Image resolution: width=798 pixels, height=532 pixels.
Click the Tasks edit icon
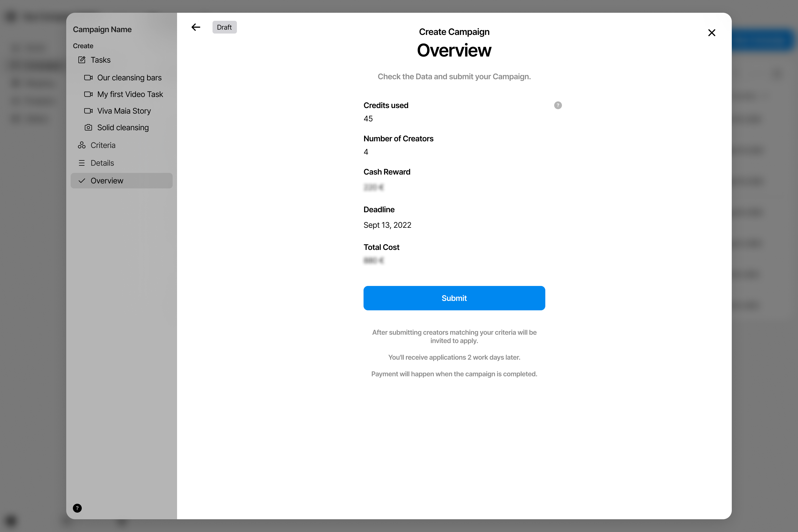pyautogui.click(x=82, y=60)
